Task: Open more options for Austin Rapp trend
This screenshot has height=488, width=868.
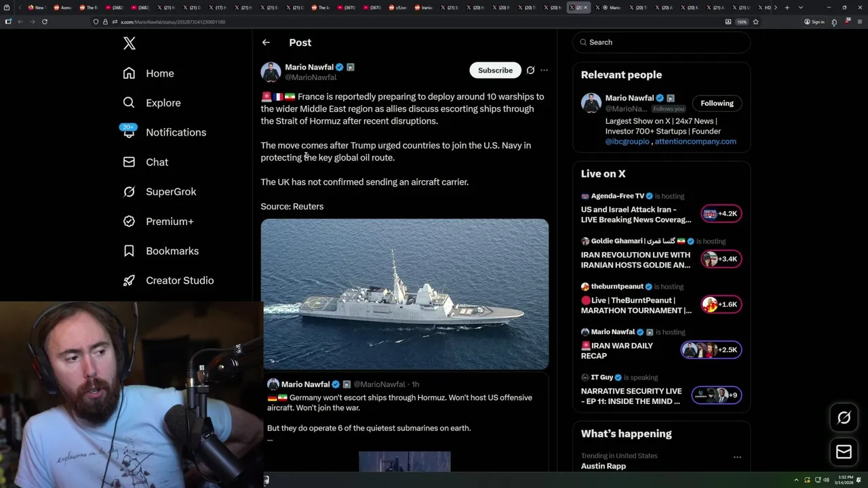Action: 736,457
